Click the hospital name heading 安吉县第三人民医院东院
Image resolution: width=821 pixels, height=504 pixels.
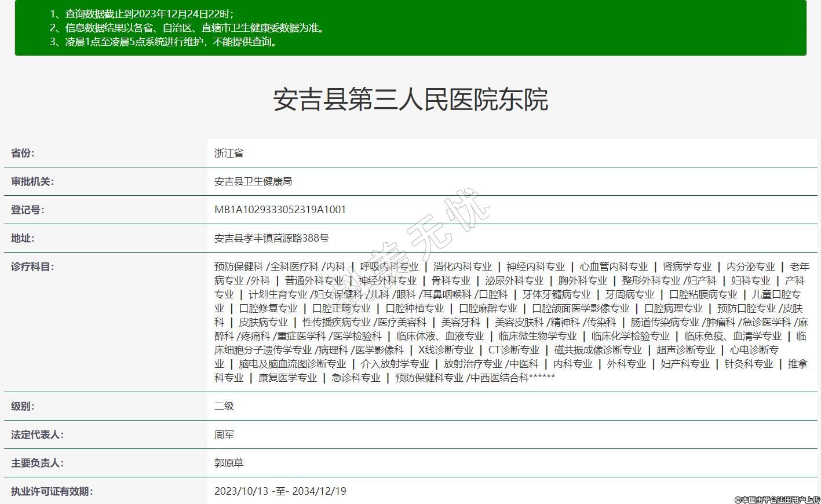tap(410, 100)
